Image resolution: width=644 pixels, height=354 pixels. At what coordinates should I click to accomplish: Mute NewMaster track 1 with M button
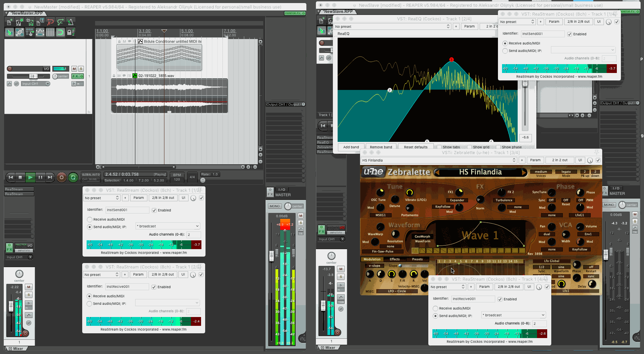tap(74, 69)
